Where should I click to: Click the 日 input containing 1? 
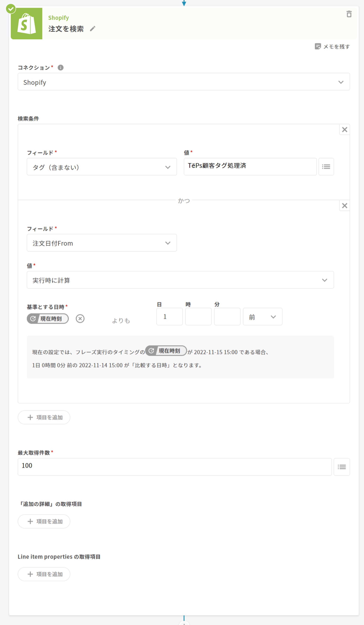point(169,317)
